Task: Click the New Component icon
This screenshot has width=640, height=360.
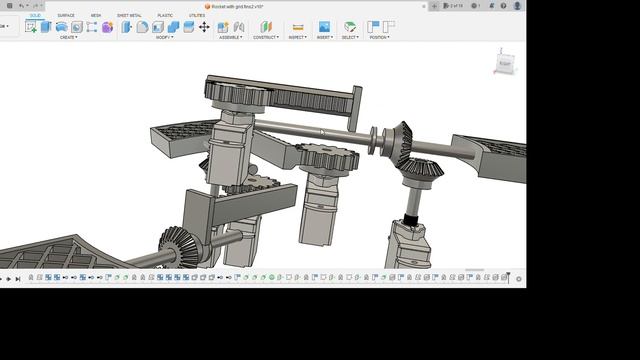Action: coord(223,27)
